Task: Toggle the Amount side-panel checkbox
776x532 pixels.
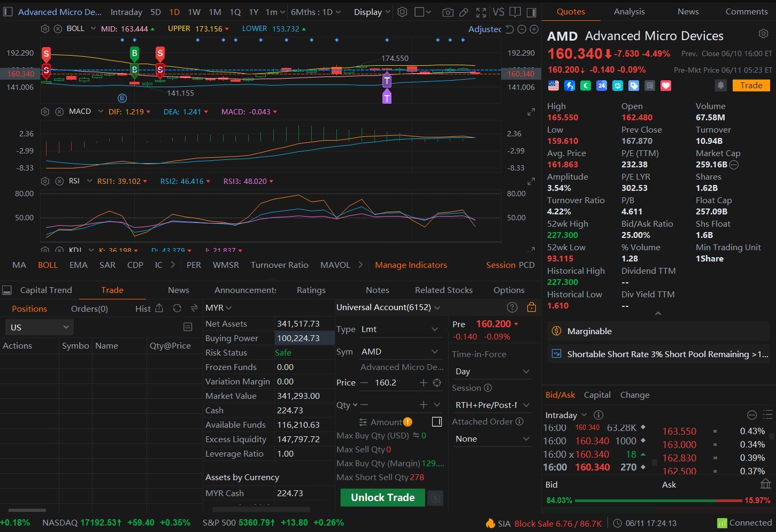Action: [x=437, y=422]
